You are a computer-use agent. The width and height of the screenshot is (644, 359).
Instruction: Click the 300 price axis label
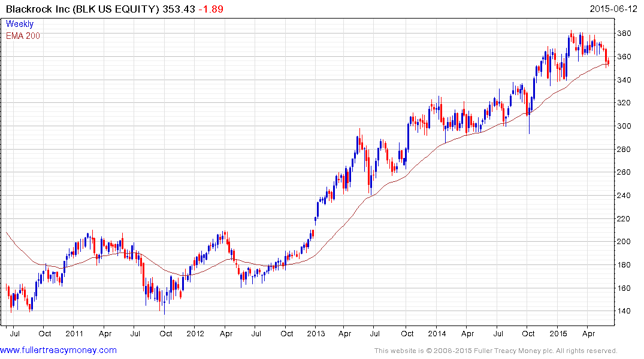(x=624, y=126)
